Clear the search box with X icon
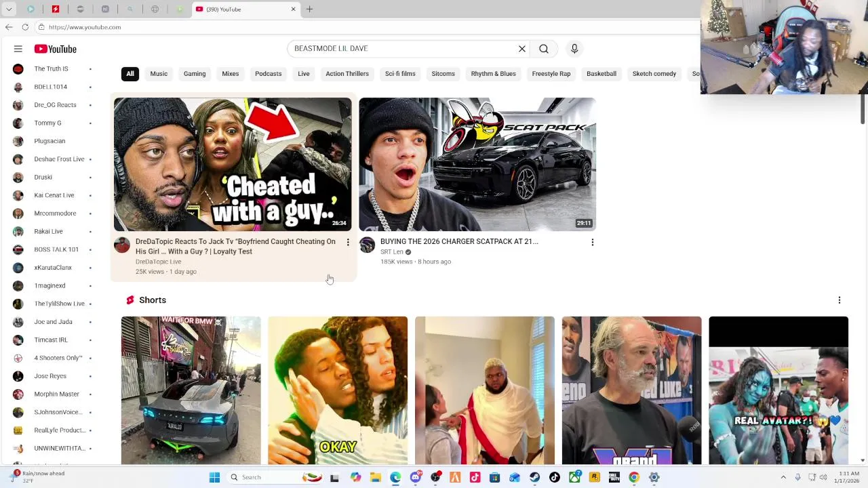 click(522, 49)
